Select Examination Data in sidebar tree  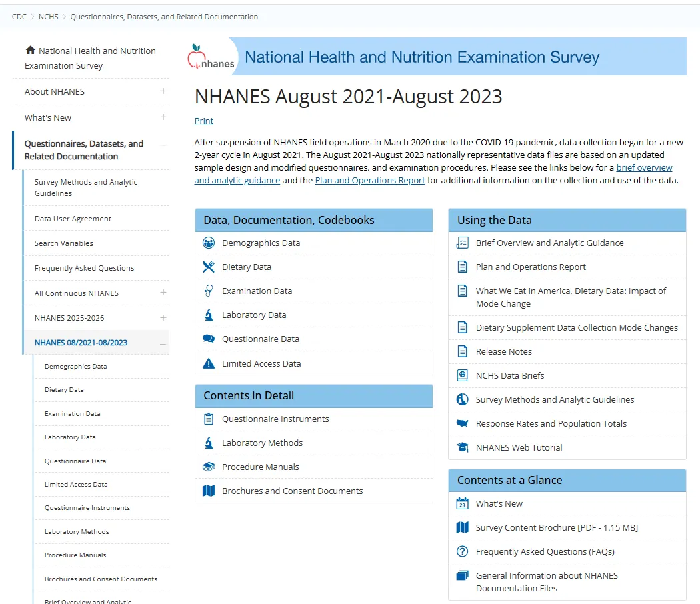pos(72,414)
